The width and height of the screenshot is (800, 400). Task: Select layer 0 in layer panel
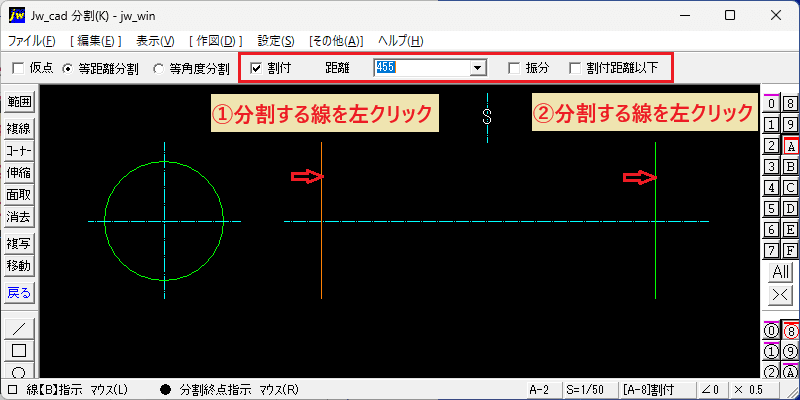pos(771,104)
